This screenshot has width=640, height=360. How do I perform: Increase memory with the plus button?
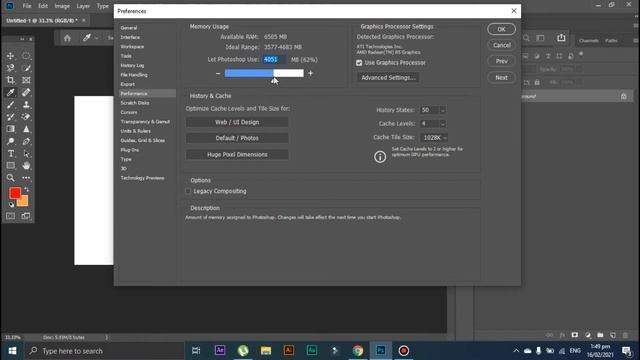pyautogui.click(x=311, y=73)
